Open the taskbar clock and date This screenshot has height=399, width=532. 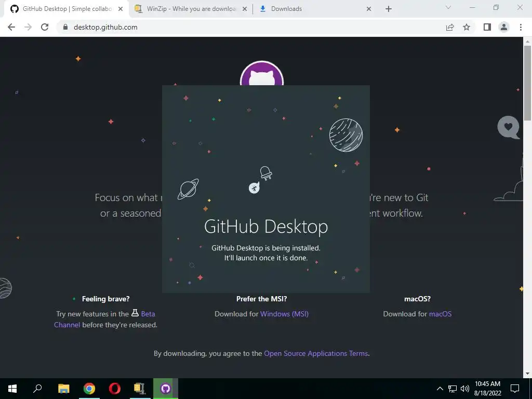(x=487, y=389)
